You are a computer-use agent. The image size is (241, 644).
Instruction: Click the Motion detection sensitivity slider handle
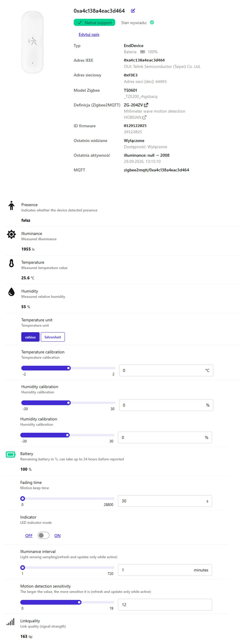click(x=79, y=602)
